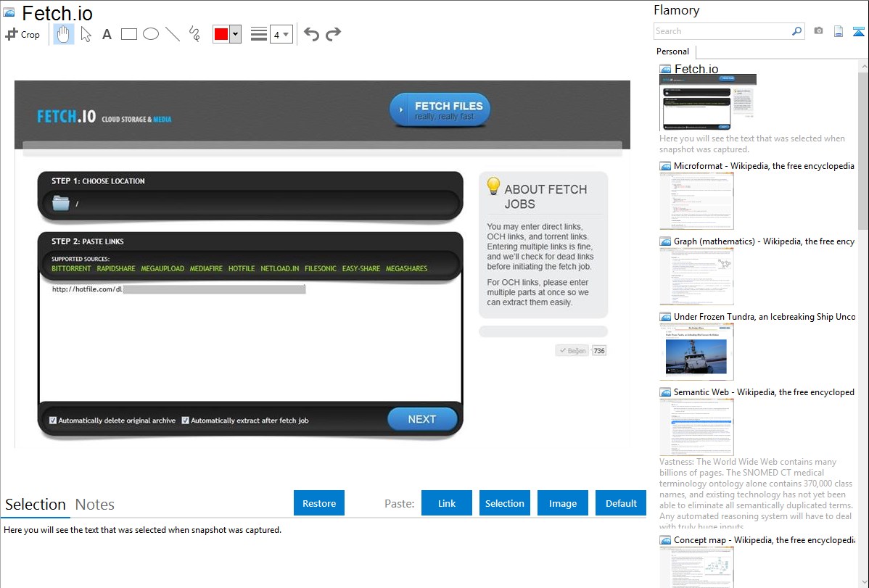Select the freehand scribble tool
The width and height of the screenshot is (869, 588).
point(194,34)
